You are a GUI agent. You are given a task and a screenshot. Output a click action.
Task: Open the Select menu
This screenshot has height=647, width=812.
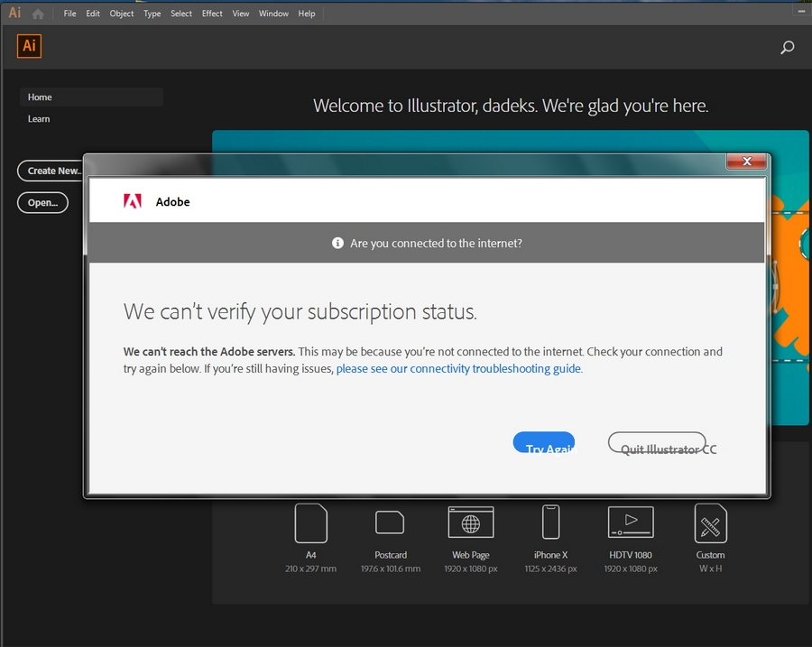(x=181, y=14)
